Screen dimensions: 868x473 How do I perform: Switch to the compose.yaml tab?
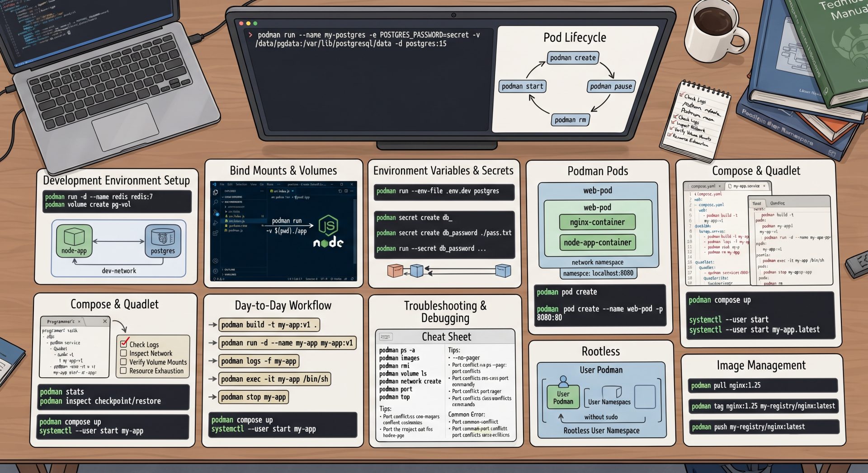pos(703,186)
